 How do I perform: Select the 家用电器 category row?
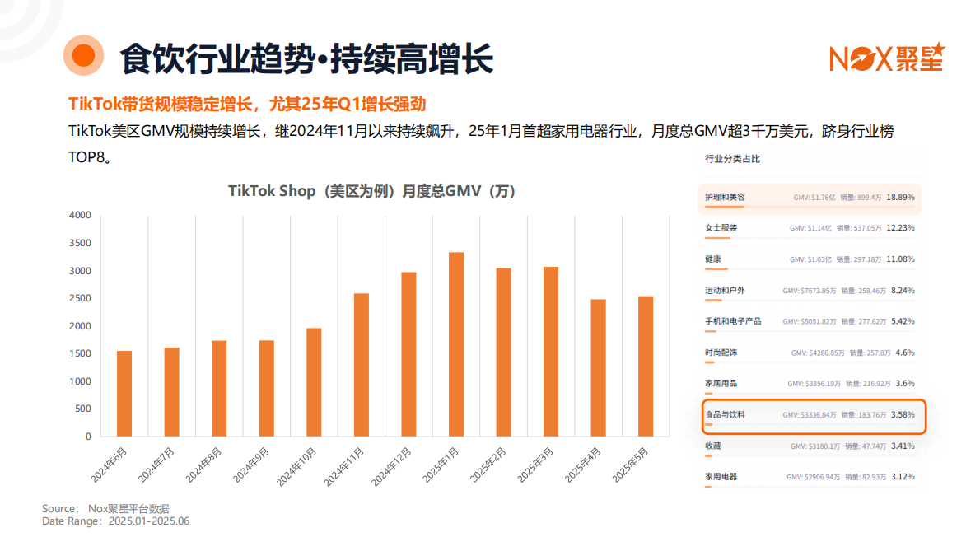click(810, 478)
